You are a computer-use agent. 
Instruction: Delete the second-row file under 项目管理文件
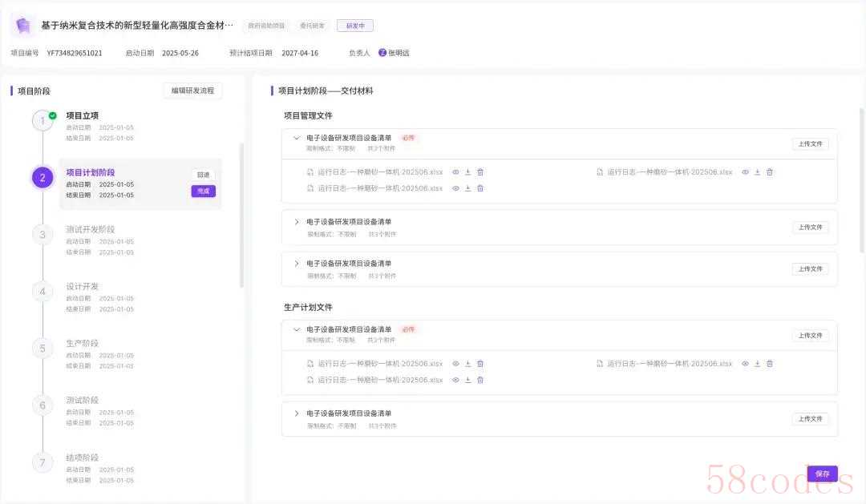[480, 188]
